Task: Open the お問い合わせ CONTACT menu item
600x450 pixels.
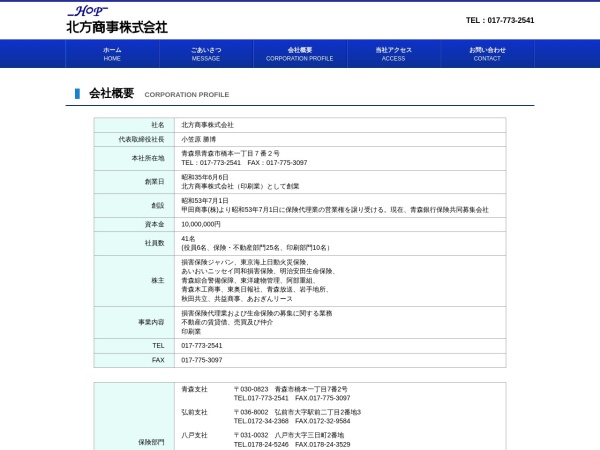Action: tap(487, 54)
